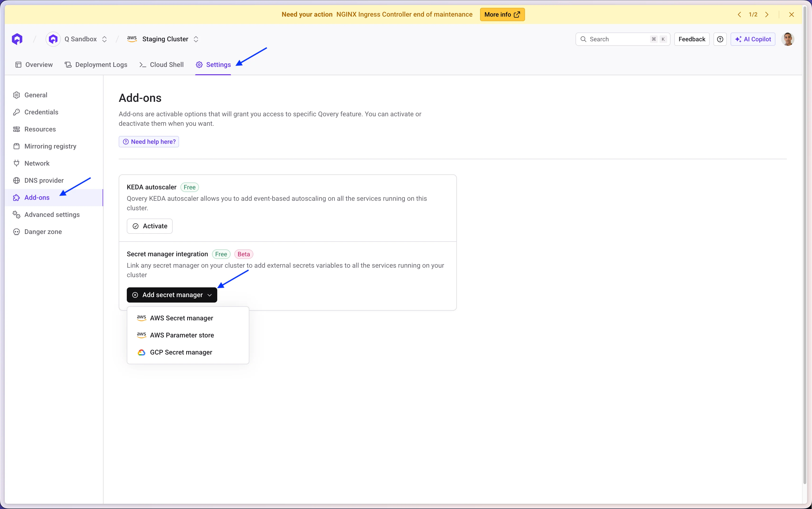Click the Network plug icon

17,163
